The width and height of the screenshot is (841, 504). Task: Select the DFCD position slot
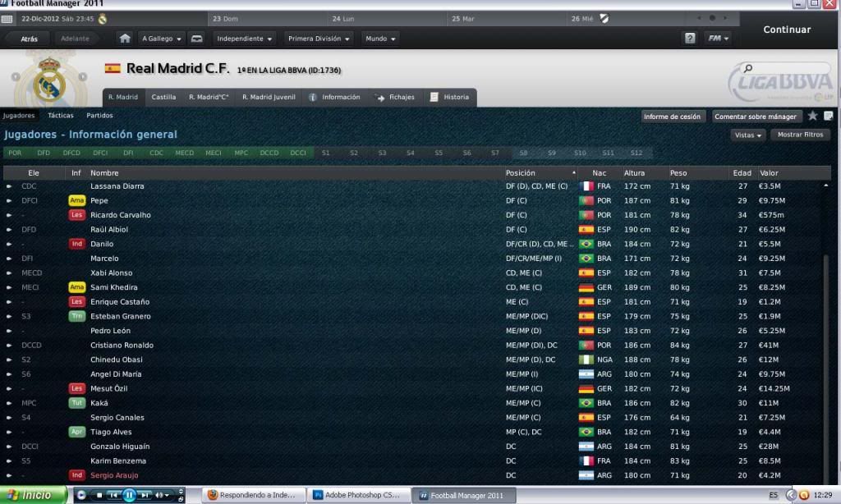[71, 153]
